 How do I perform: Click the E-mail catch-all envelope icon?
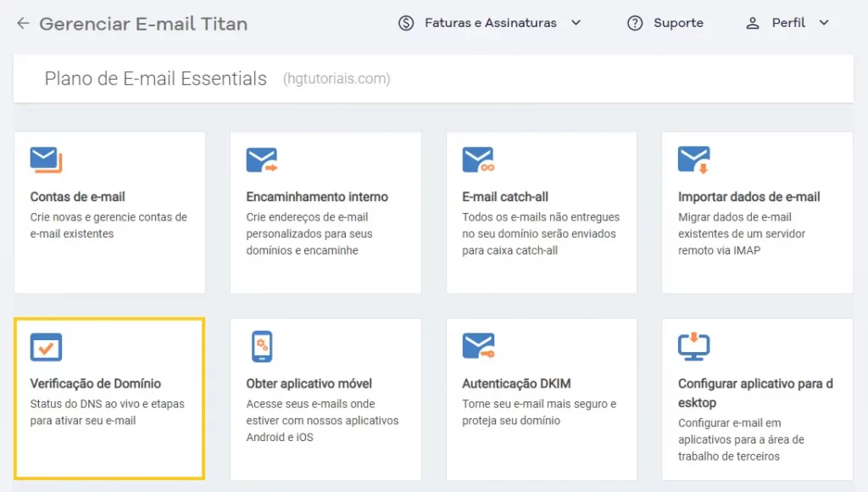(478, 159)
